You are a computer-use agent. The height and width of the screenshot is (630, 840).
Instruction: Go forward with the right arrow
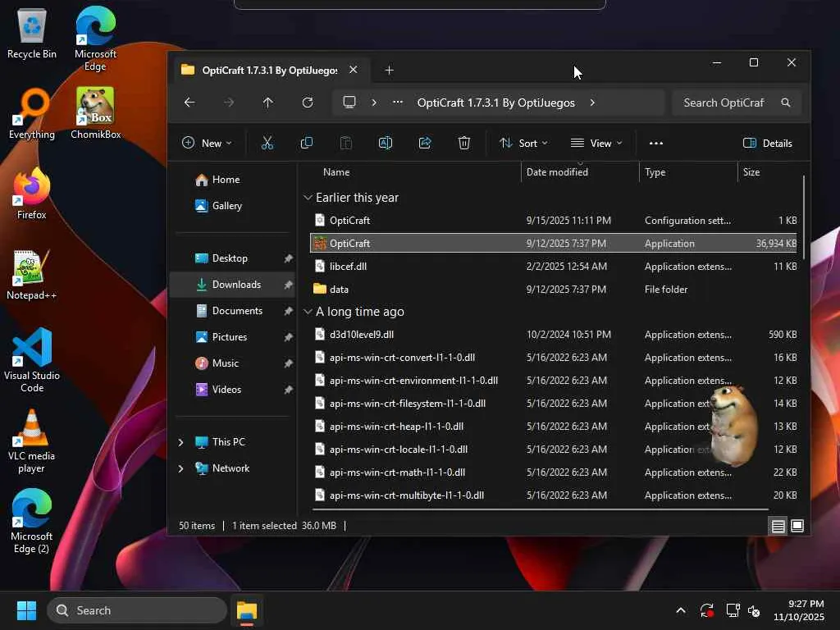click(x=229, y=103)
